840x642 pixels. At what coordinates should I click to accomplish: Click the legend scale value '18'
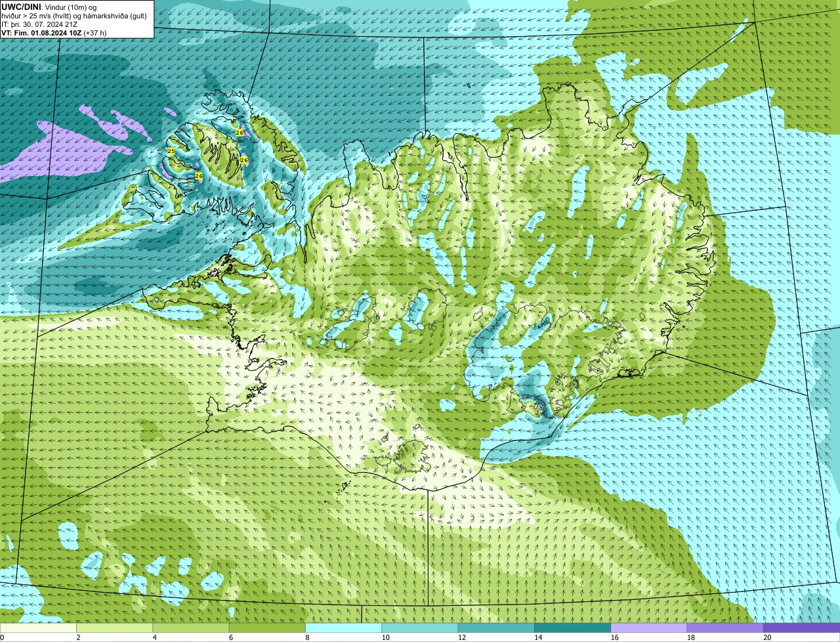pyautogui.click(x=691, y=637)
